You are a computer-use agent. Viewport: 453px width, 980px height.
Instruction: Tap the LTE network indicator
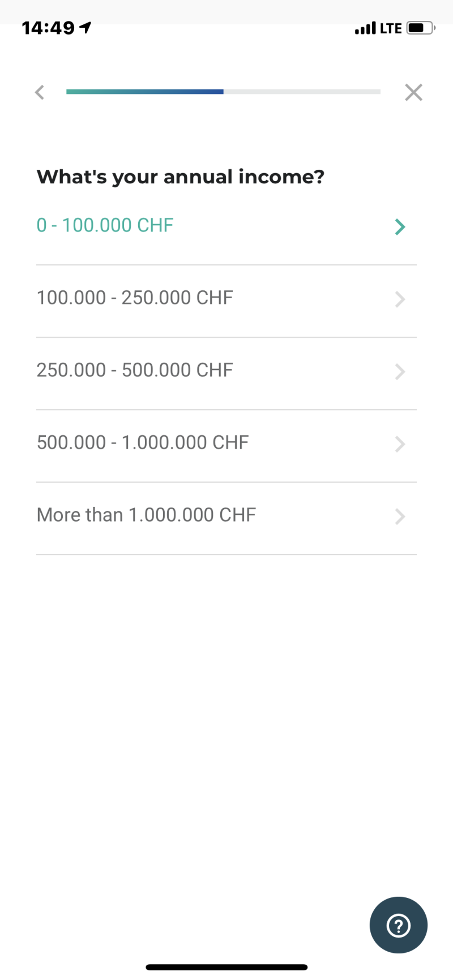391,28
